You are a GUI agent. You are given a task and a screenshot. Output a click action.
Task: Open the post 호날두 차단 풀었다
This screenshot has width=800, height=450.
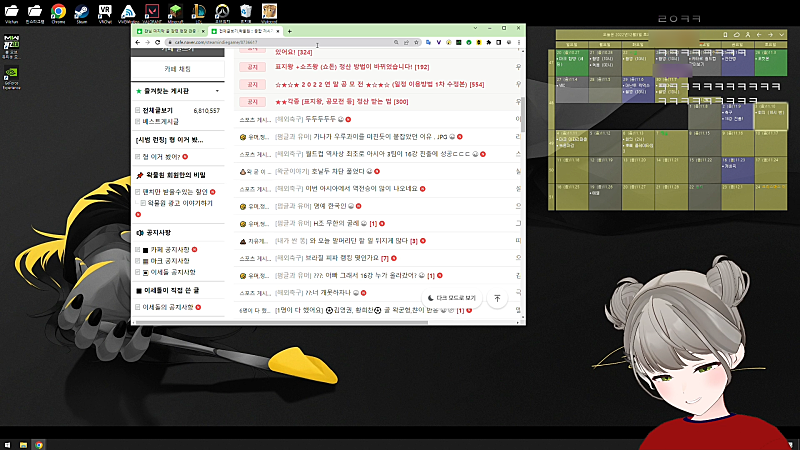[x=338, y=171]
